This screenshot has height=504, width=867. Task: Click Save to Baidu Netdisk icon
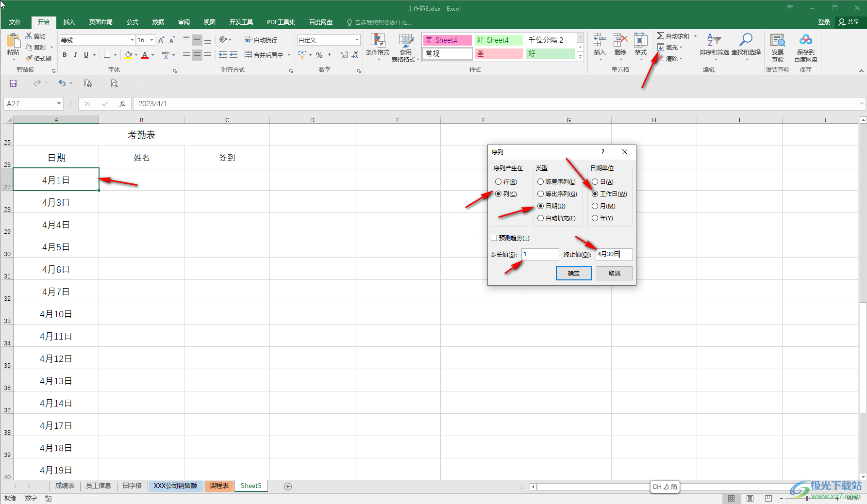(806, 40)
